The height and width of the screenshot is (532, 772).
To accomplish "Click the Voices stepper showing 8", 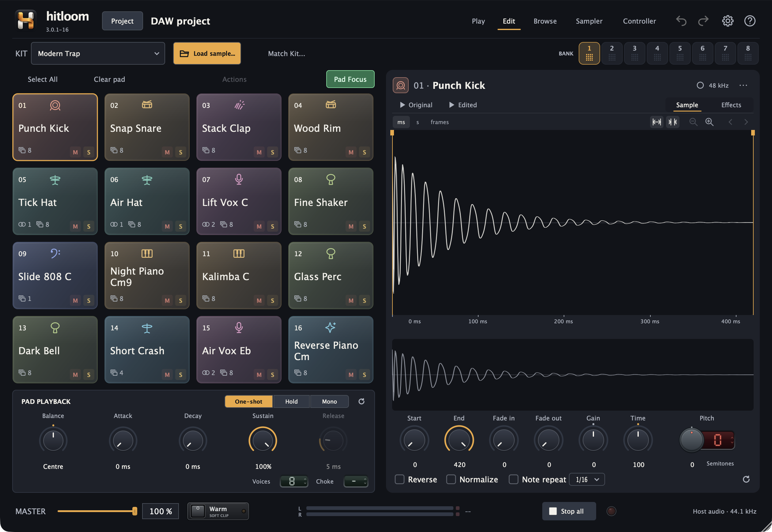I will coord(294,481).
